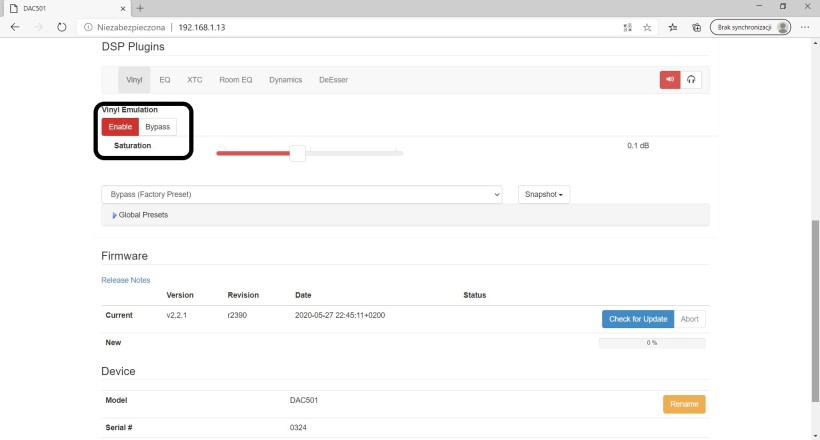Open profile Brak synchronizacji button

coord(750,27)
